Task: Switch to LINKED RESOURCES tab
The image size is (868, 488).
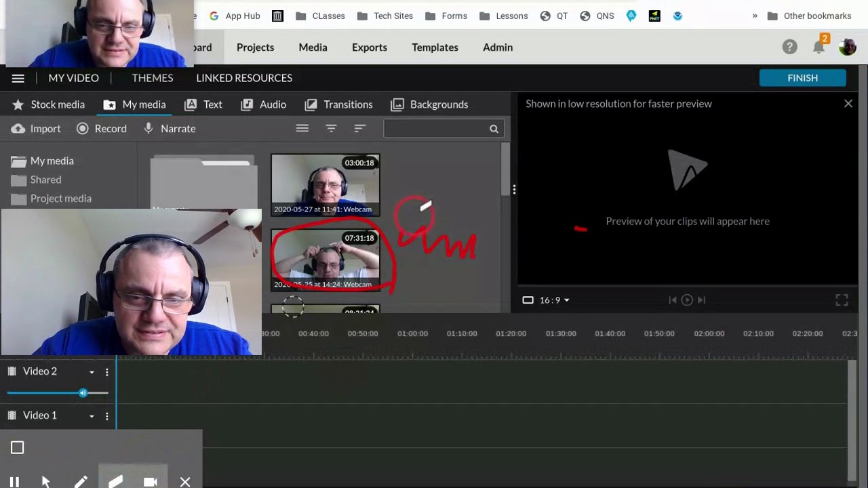Action: tap(244, 78)
